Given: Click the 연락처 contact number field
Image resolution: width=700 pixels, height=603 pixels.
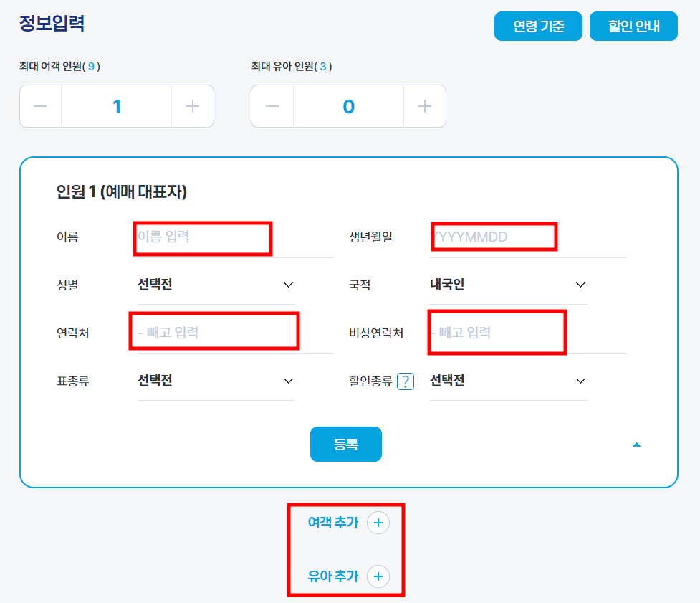Looking at the screenshot, I should [x=214, y=331].
